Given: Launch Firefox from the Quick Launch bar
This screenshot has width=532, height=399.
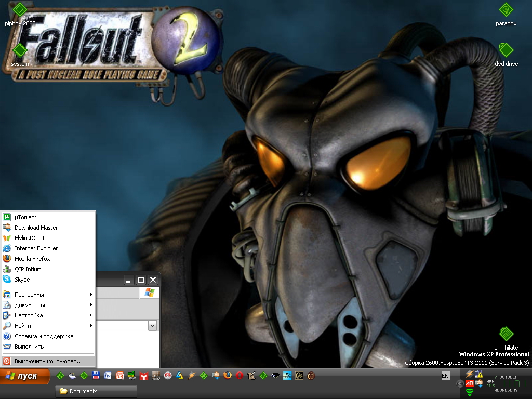Looking at the screenshot, I should pos(228,376).
